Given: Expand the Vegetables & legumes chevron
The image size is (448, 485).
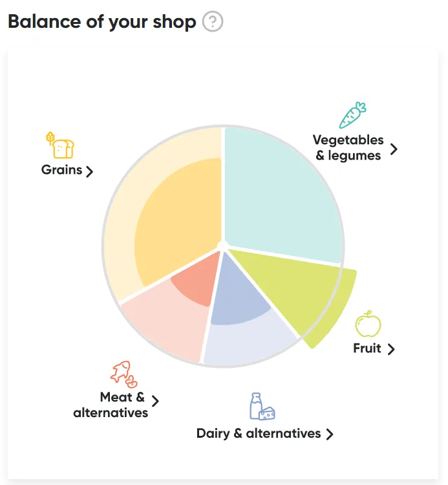Looking at the screenshot, I should pos(394,149).
